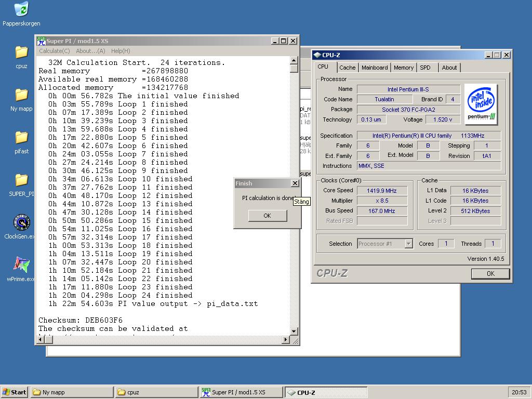
Task: Minimize the Super PI window
Action: pos(275,41)
